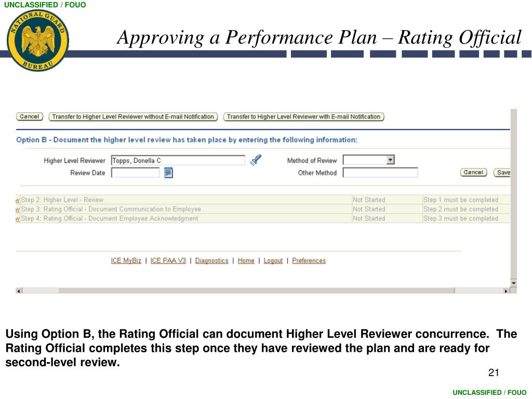
Task: Click the horizontal scrollbar thumb
Action: 256,291
